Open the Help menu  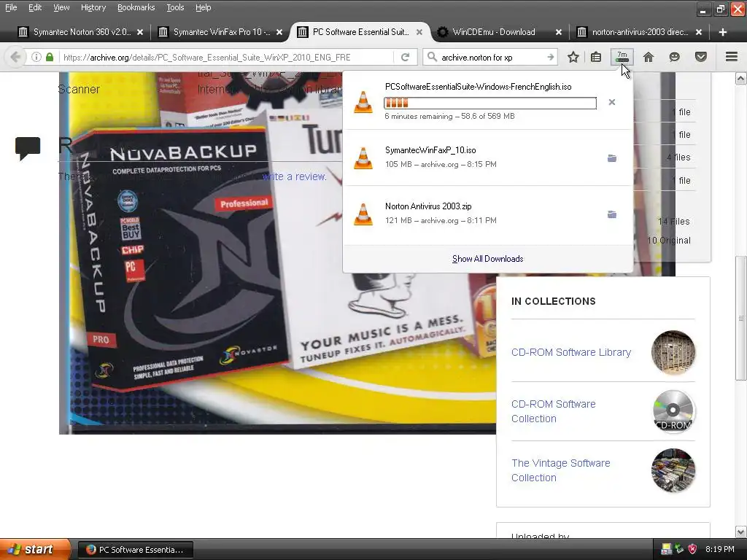[203, 7]
